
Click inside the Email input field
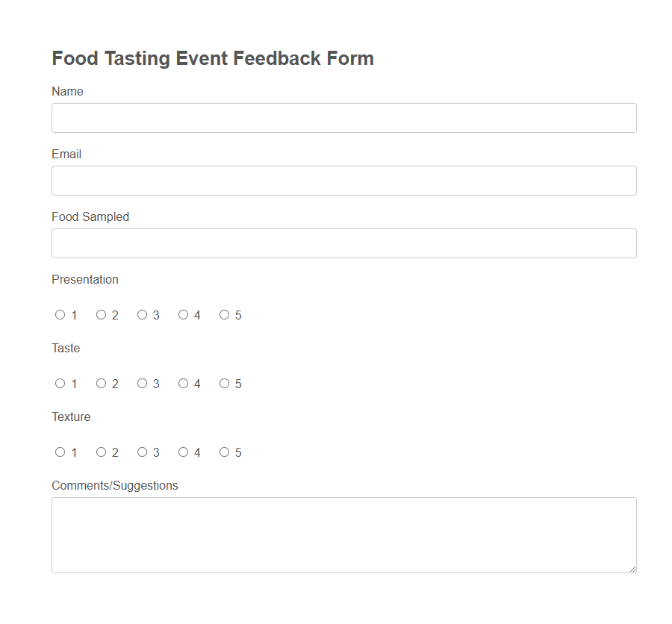pos(343,180)
